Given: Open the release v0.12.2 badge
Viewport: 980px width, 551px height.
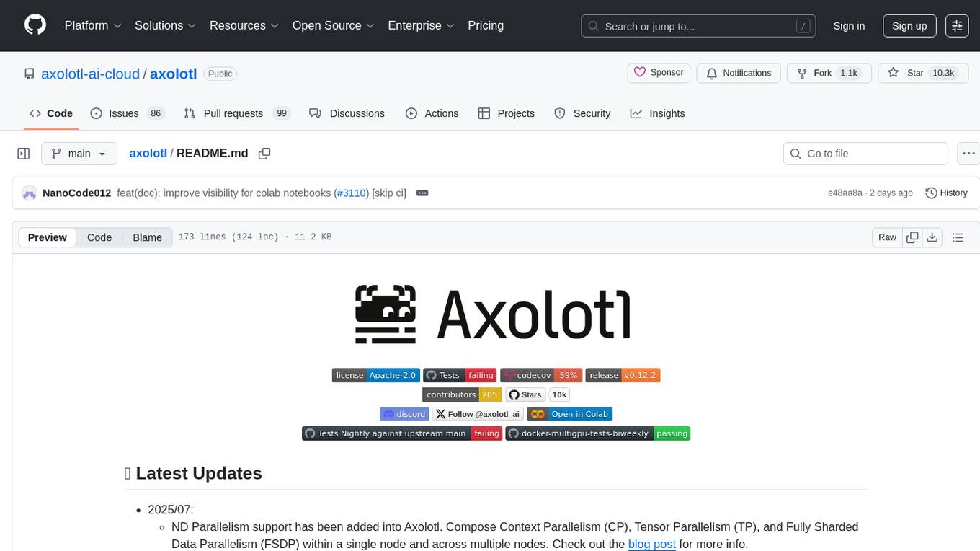Looking at the screenshot, I should (x=623, y=375).
